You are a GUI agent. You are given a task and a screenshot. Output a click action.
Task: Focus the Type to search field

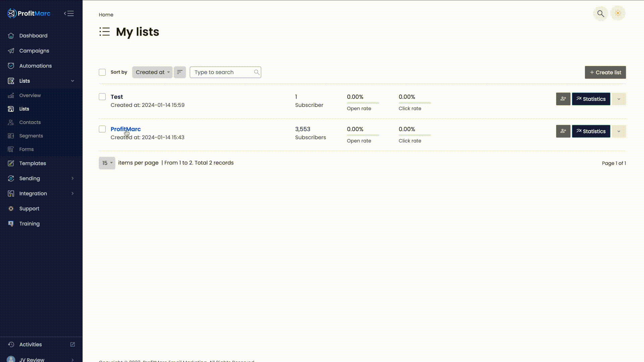[225, 72]
